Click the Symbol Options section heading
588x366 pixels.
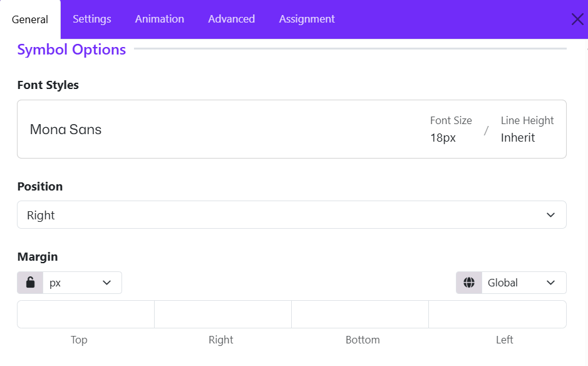click(x=71, y=50)
